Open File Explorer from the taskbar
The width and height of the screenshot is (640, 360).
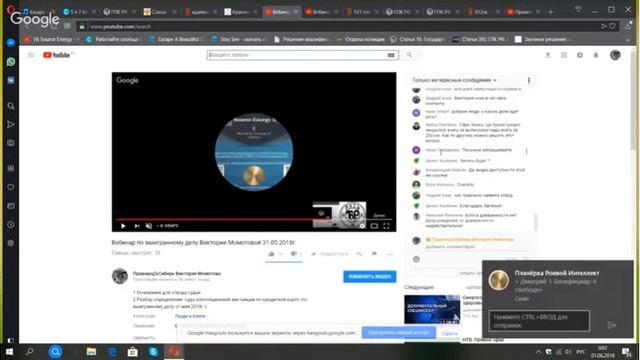(x=91, y=351)
